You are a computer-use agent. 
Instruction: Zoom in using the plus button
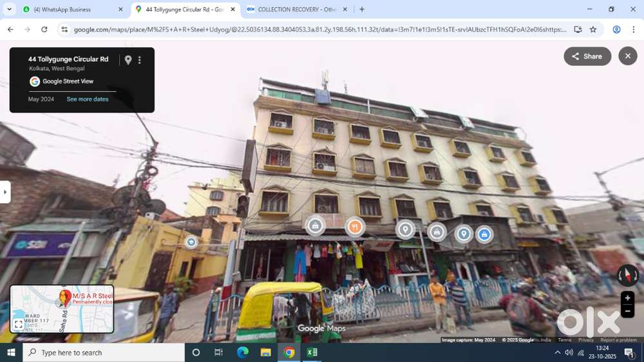click(627, 298)
